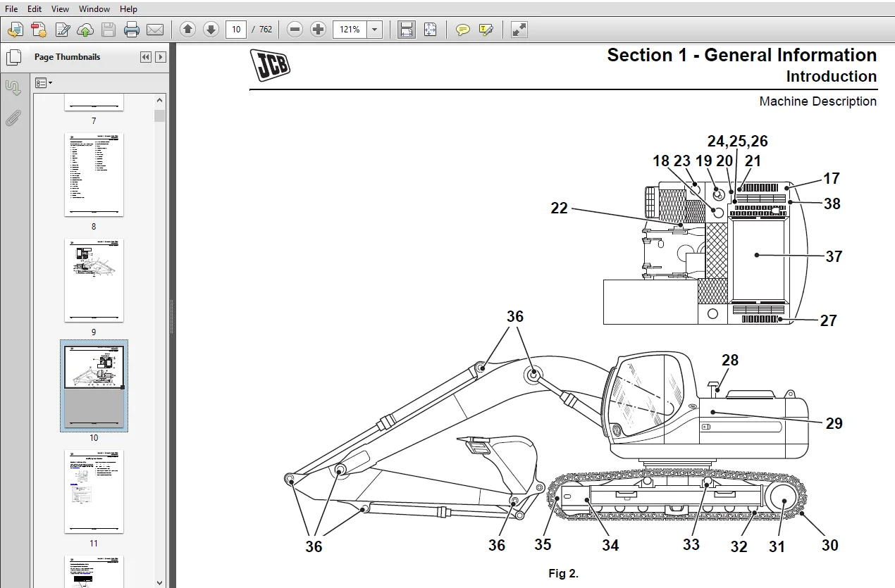Image resolution: width=895 pixels, height=588 pixels.
Task: Click the page number field showing 10
Action: tap(235, 30)
